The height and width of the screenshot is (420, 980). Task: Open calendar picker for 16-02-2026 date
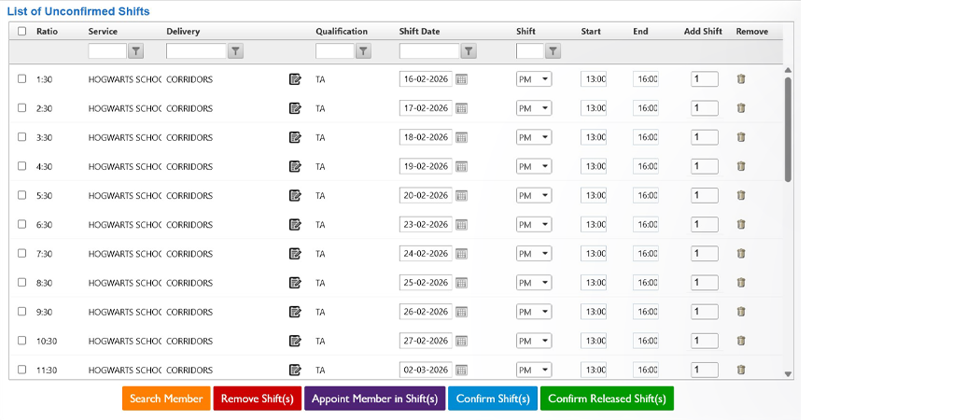[x=461, y=79]
